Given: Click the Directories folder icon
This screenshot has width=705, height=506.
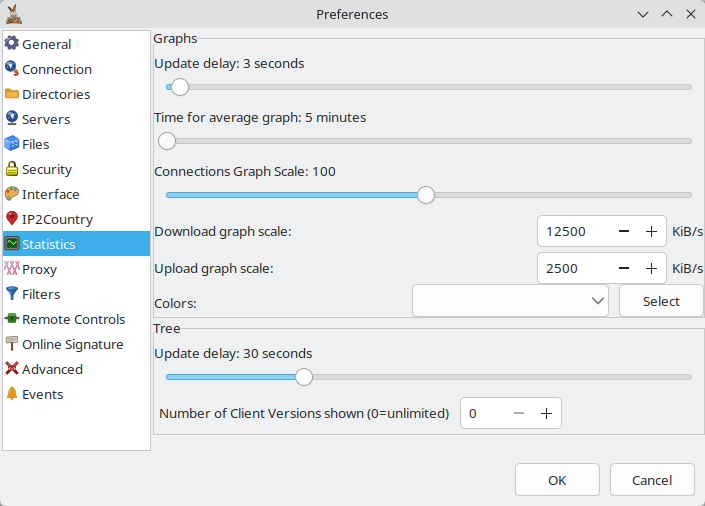Looking at the screenshot, I should [12, 94].
